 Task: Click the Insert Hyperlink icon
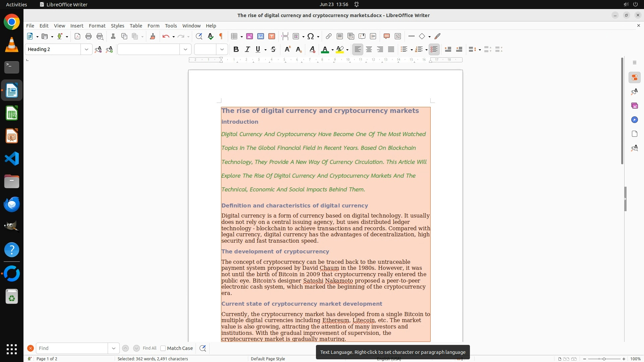click(x=329, y=36)
